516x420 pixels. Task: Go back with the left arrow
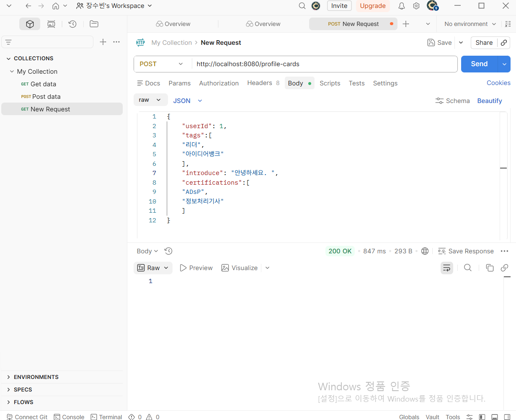[28, 6]
